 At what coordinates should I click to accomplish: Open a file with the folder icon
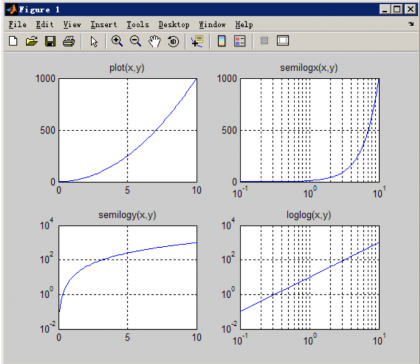pyautogui.click(x=32, y=41)
